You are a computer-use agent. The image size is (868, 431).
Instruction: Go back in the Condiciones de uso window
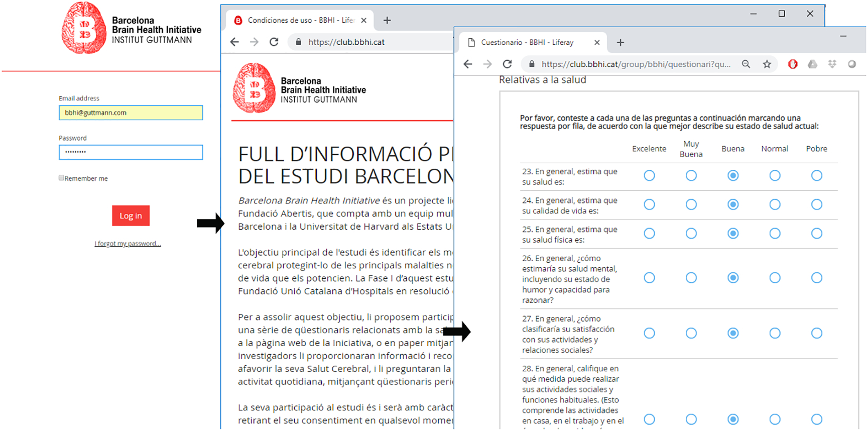click(234, 42)
